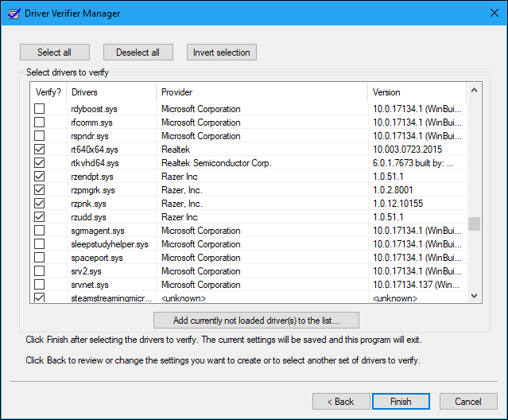Select the rzpmgrk.sys driver name
Image resolution: width=508 pixels, height=420 pixels.
[93, 190]
